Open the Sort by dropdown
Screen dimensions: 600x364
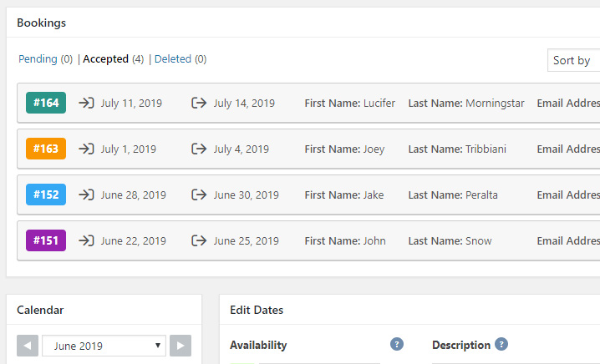[x=575, y=61]
